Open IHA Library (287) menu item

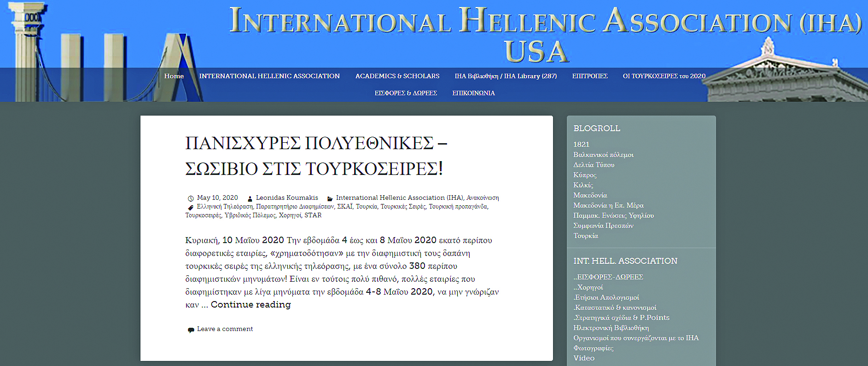[506, 76]
